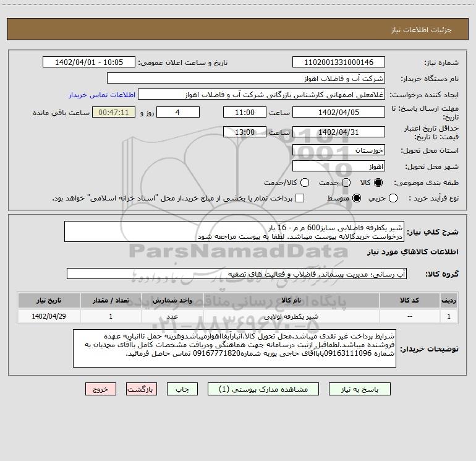Click the چاپ print button

click(182, 389)
